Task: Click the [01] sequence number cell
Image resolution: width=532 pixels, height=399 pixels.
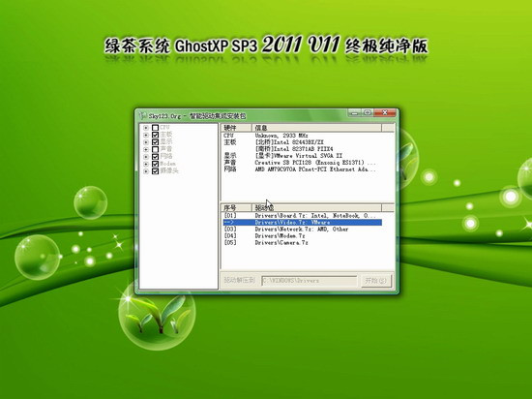Action: point(230,216)
